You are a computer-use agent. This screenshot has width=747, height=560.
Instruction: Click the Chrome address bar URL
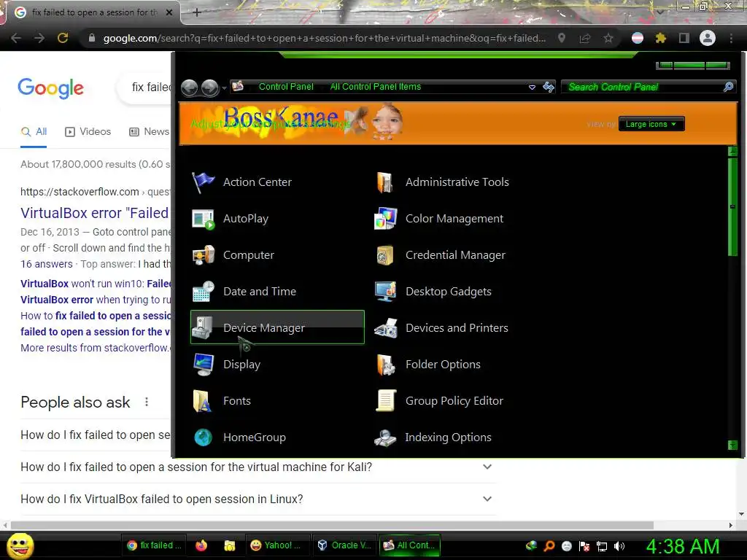click(x=325, y=38)
